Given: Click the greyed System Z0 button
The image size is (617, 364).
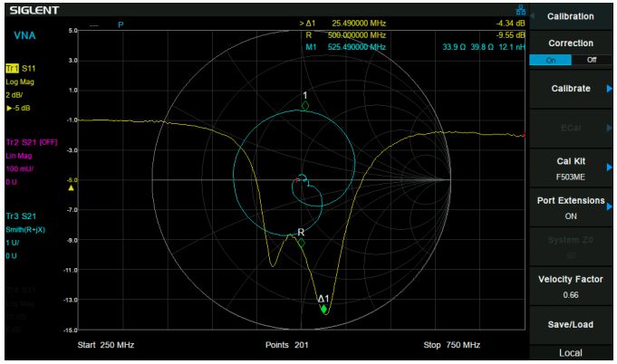Looking at the screenshot, I should pyautogui.click(x=571, y=247).
